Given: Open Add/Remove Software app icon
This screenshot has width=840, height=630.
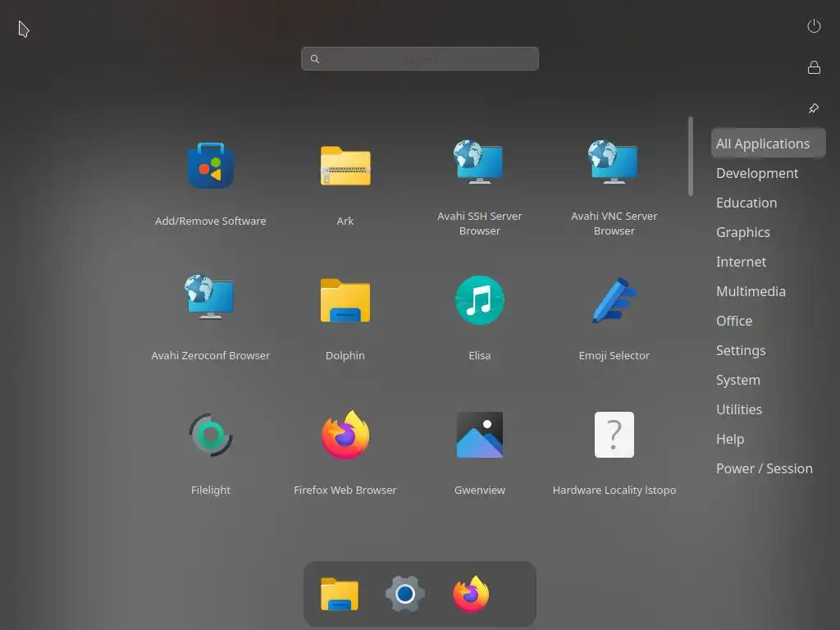Looking at the screenshot, I should pyautogui.click(x=211, y=166).
